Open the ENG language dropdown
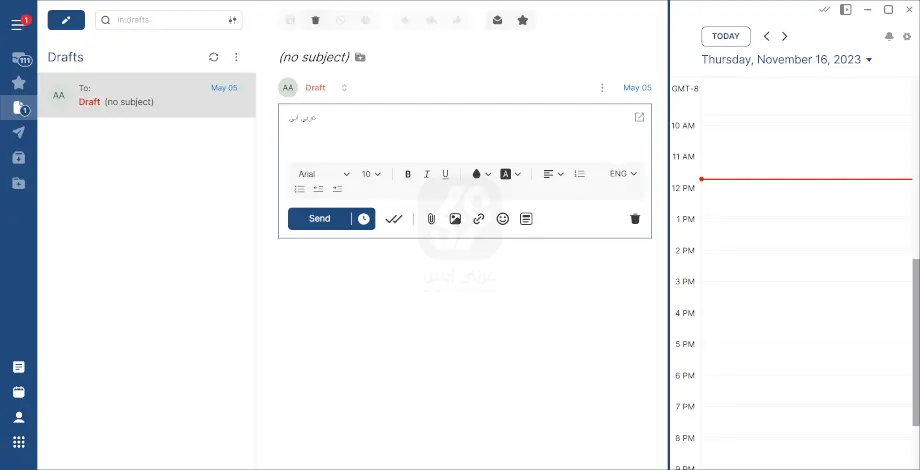The image size is (920, 470). pos(623,174)
